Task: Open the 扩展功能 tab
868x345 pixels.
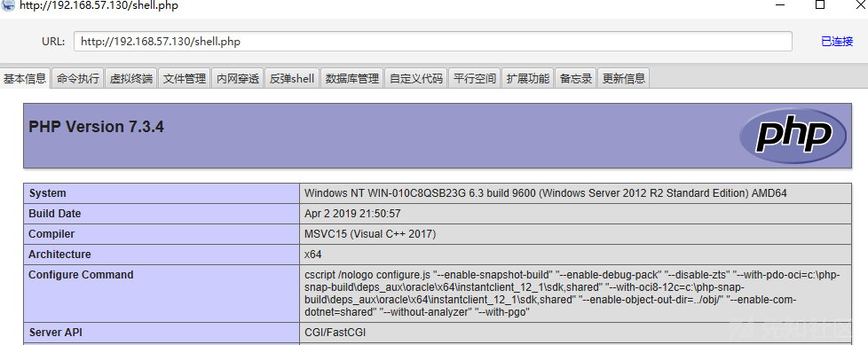Action: [528, 79]
